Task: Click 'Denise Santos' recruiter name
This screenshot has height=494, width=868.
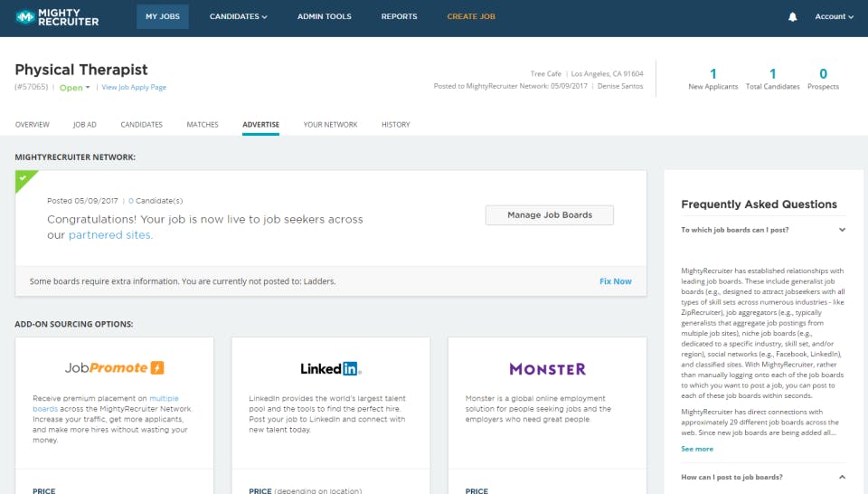Action: (x=620, y=86)
